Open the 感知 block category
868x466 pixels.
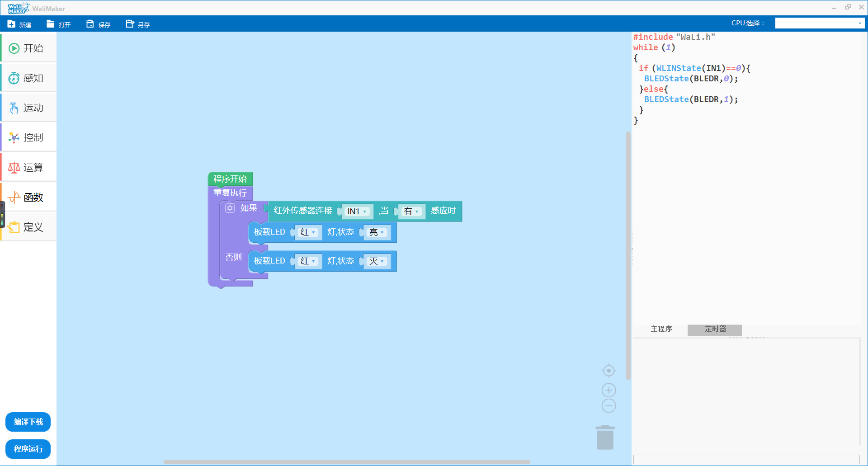[28, 78]
